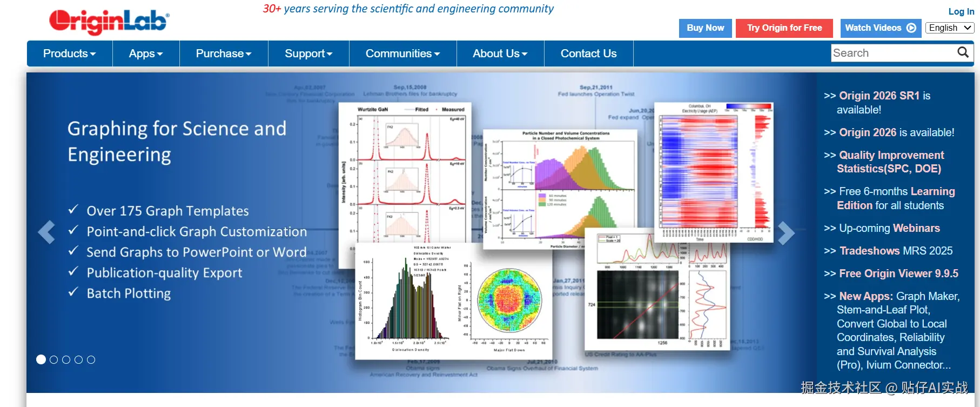
Task: Select first carousel dot indicator
Action: tap(41, 359)
